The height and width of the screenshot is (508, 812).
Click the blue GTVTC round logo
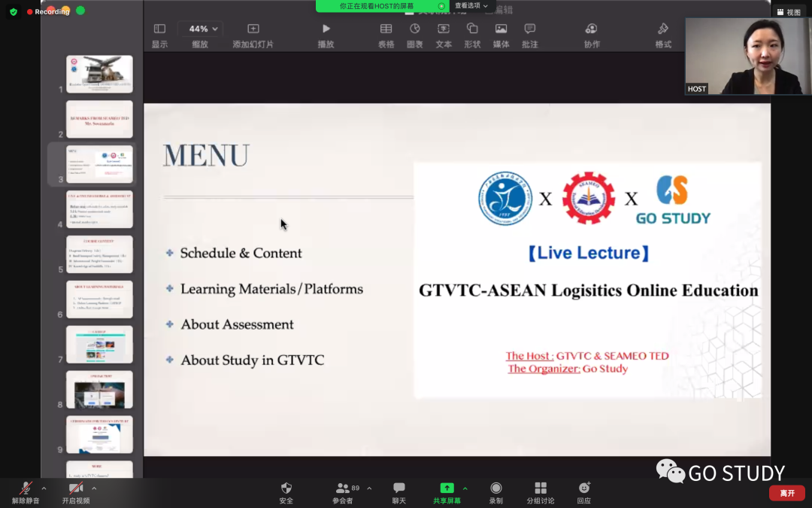click(505, 199)
